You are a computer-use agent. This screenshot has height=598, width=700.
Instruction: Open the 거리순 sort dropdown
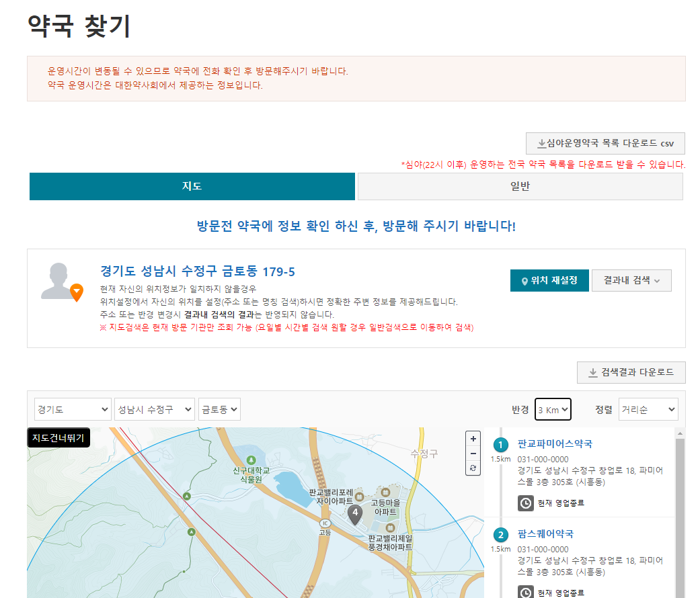(x=648, y=409)
